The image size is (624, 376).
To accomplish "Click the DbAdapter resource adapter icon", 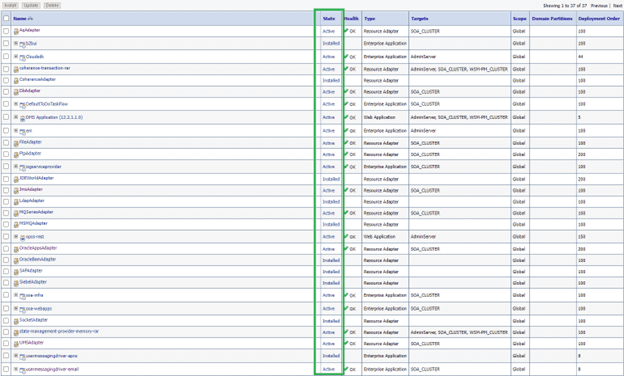I will pyautogui.click(x=16, y=92).
